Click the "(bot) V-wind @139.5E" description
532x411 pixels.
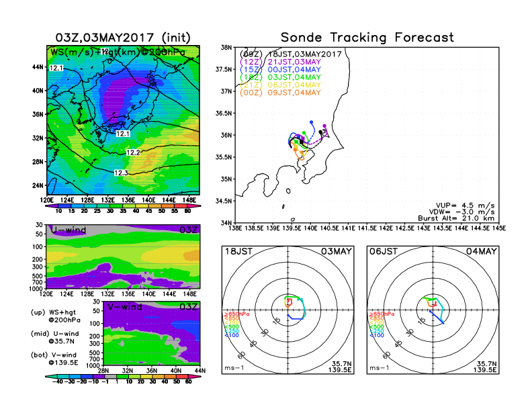click(x=54, y=359)
